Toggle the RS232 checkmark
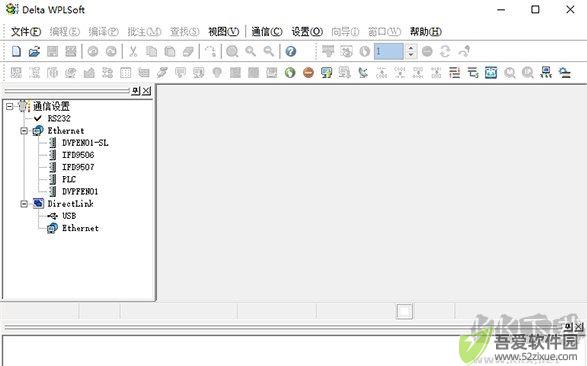 pyautogui.click(x=37, y=119)
